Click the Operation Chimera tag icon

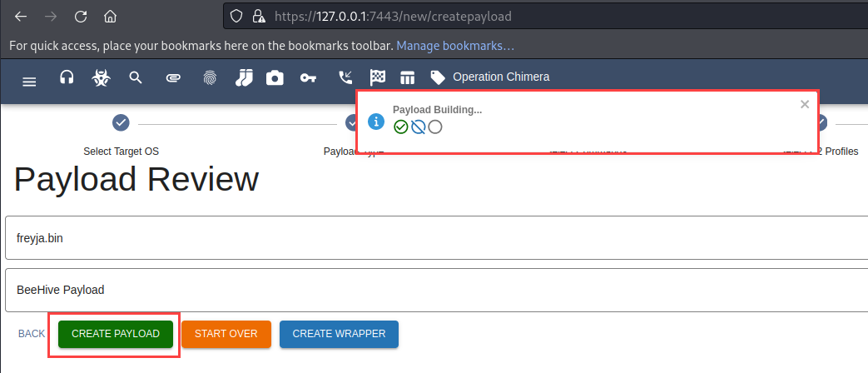pyautogui.click(x=438, y=77)
